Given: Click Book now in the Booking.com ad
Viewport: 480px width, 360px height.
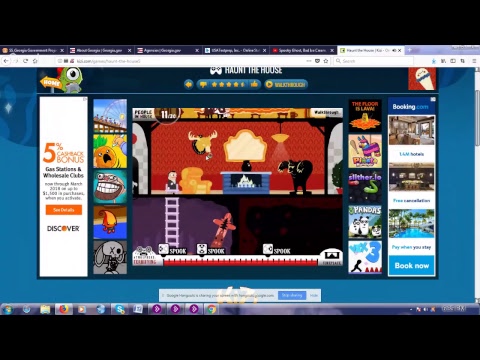Looking at the screenshot, I should point(412,266).
